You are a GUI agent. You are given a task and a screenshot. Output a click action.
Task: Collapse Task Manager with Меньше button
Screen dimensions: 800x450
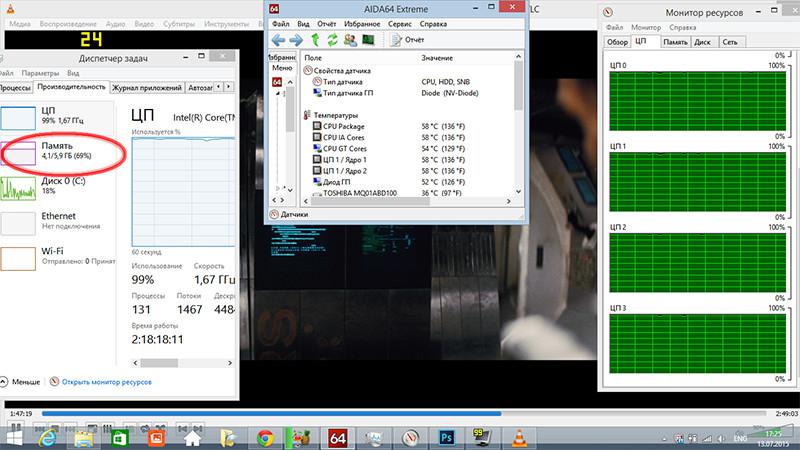coord(20,382)
